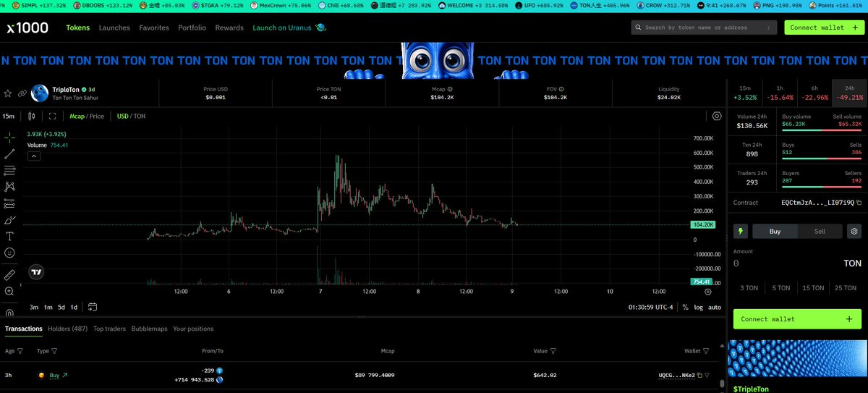The width and height of the screenshot is (868, 393).
Task: Click the zoom in magnifier tool
Action: [9, 292]
